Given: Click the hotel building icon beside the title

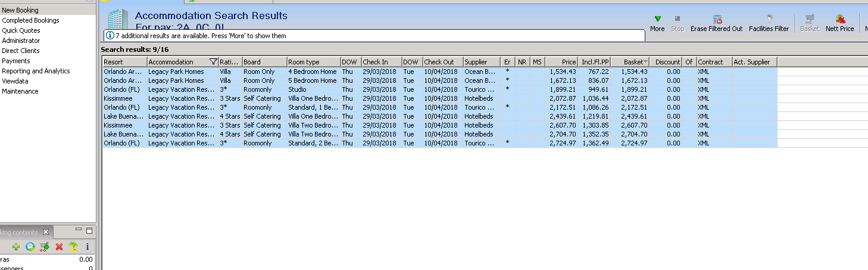Looking at the screenshot, I should click(118, 20).
